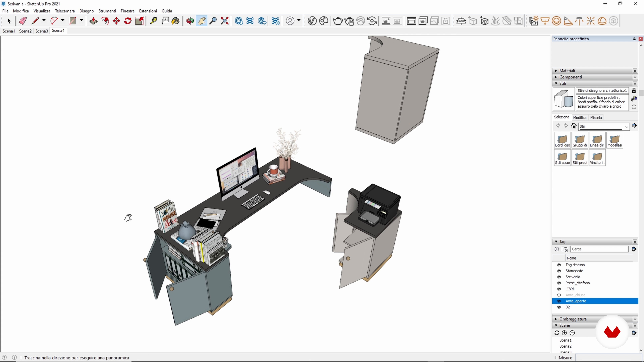
Task: Select the Rotate tool
Action: click(128, 21)
